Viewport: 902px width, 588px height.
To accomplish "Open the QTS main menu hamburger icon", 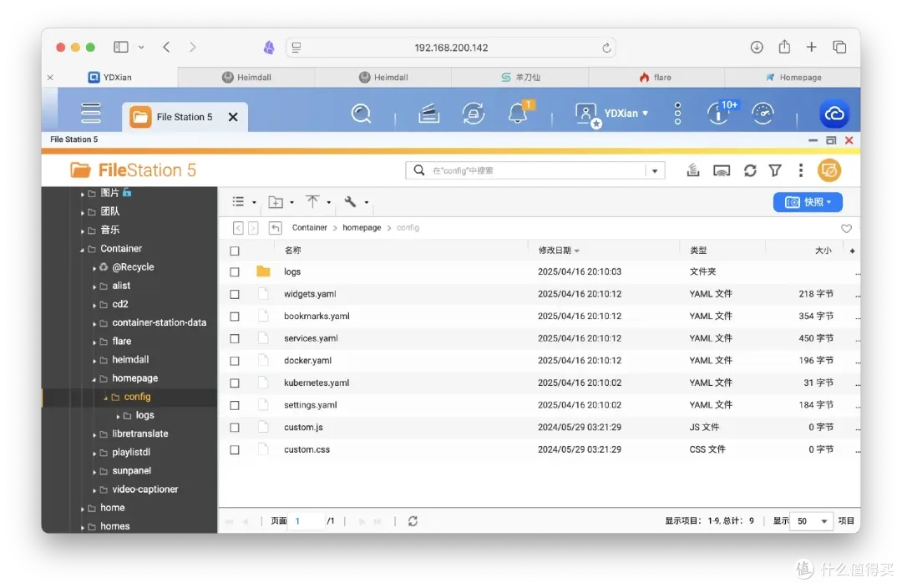I will [x=91, y=113].
